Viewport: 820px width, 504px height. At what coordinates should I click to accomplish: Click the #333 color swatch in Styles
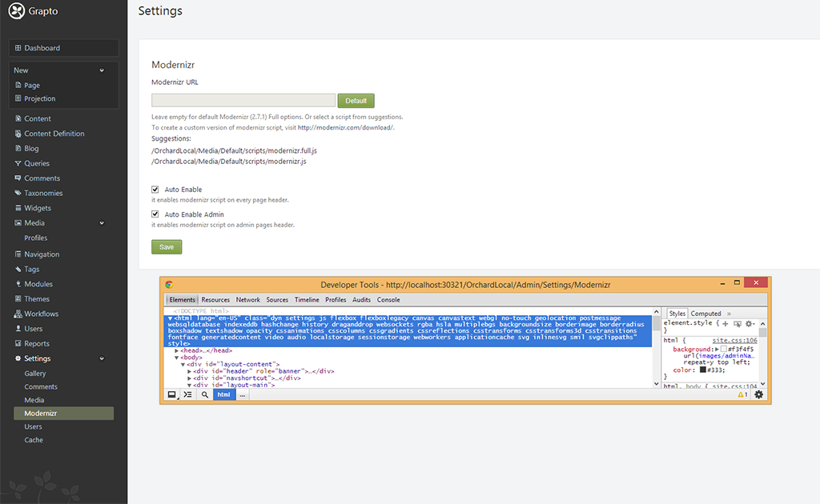coord(703,370)
